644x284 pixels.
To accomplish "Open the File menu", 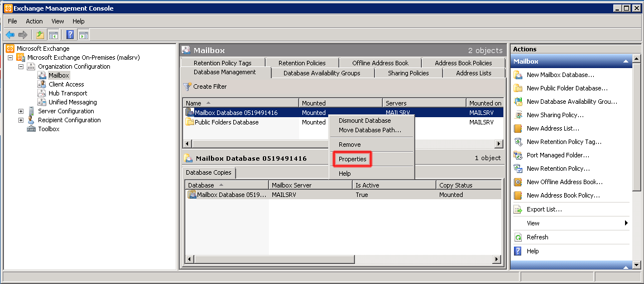I will tap(12, 21).
